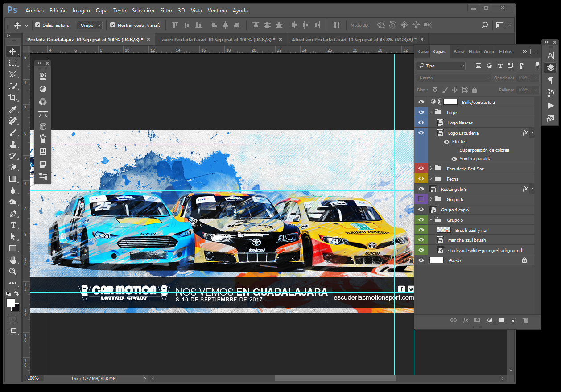Swap foreground and background colors

(x=17, y=293)
